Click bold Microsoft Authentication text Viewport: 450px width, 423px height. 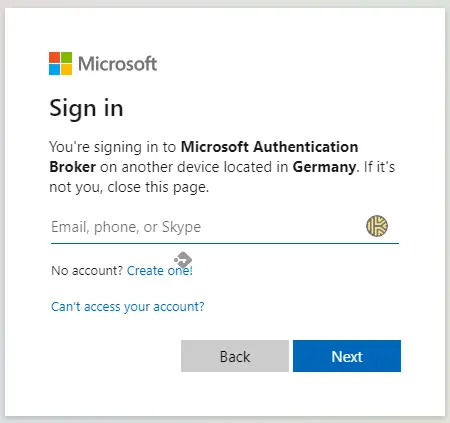click(269, 147)
